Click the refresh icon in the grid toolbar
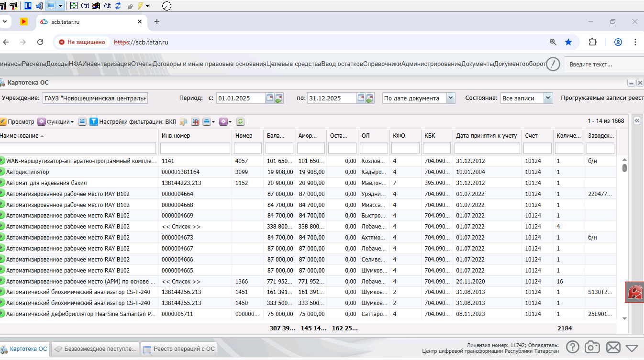644x360 pixels. click(240, 122)
